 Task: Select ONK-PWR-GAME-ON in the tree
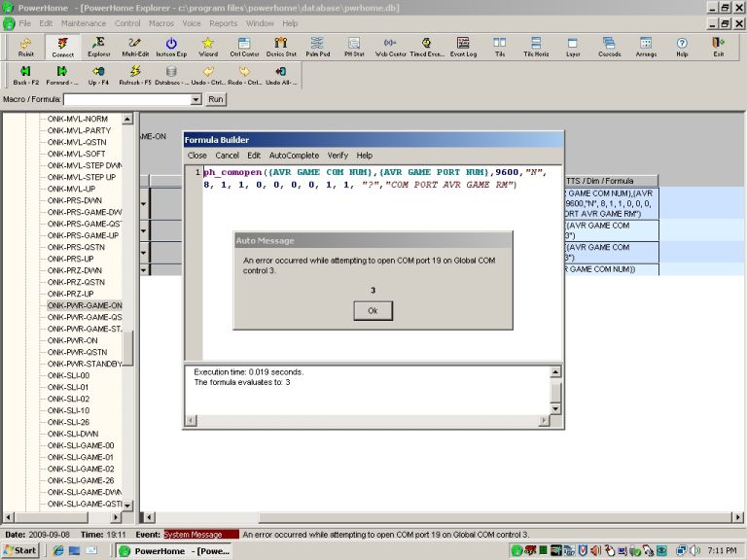[85, 305]
